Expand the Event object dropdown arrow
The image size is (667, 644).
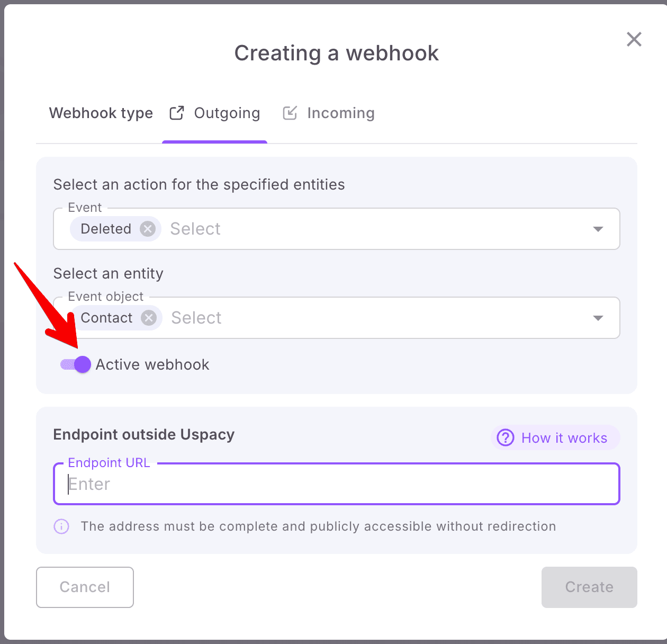tap(598, 318)
